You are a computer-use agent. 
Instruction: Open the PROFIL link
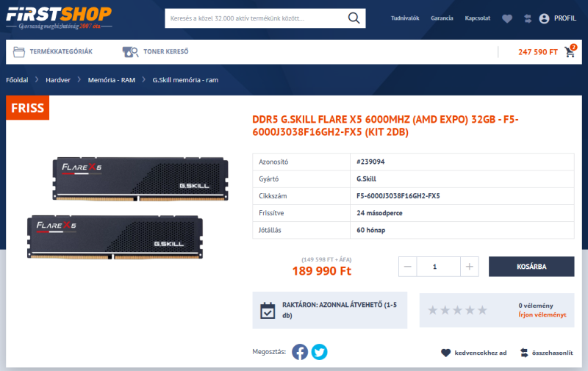click(564, 18)
